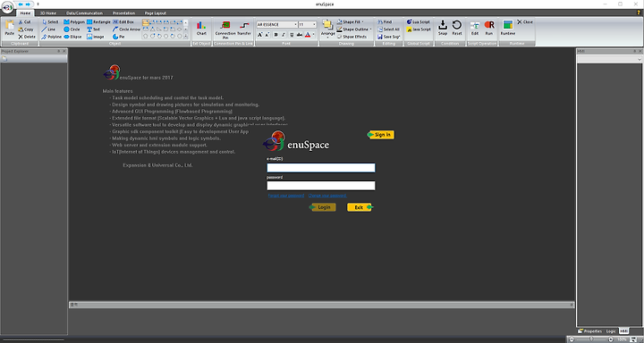Select the Pie shape tool
Image resolution: width=644 pixels, height=343 pixels.
(x=118, y=37)
